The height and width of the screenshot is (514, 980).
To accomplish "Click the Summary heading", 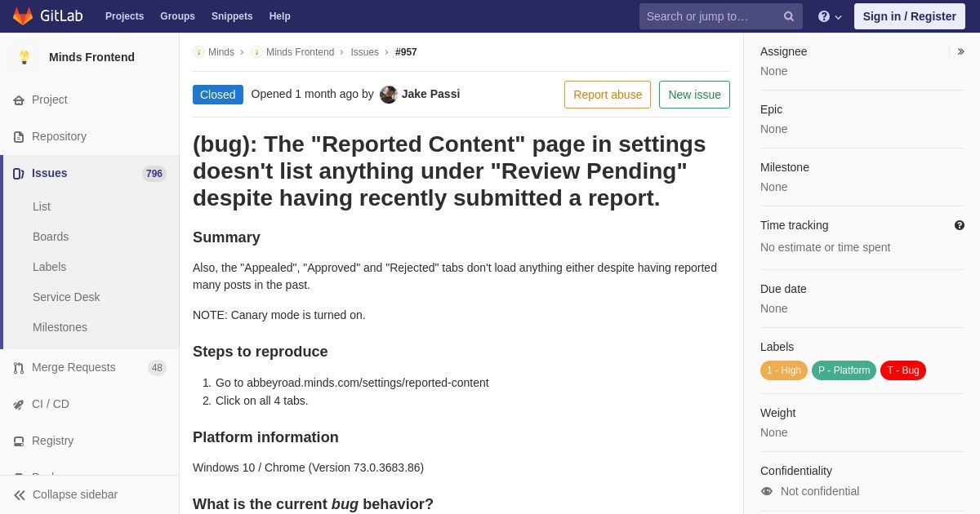I will [x=226, y=237].
